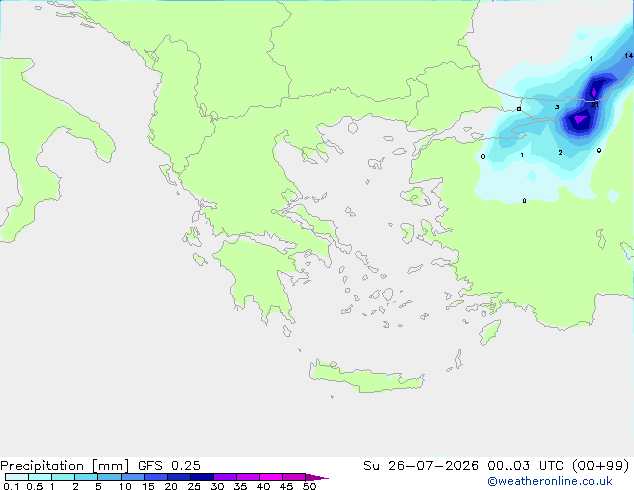634x490 pixels.
Task: Click the 'Precipitation [mm]' title text
Action: [x=64, y=466]
